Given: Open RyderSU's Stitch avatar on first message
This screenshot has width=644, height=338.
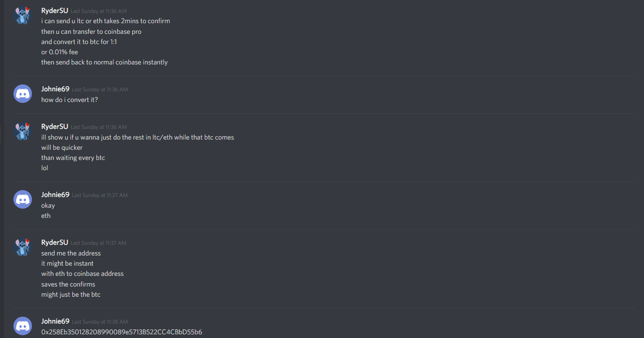Looking at the screenshot, I should pyautogui.click(x=23, y=15).
